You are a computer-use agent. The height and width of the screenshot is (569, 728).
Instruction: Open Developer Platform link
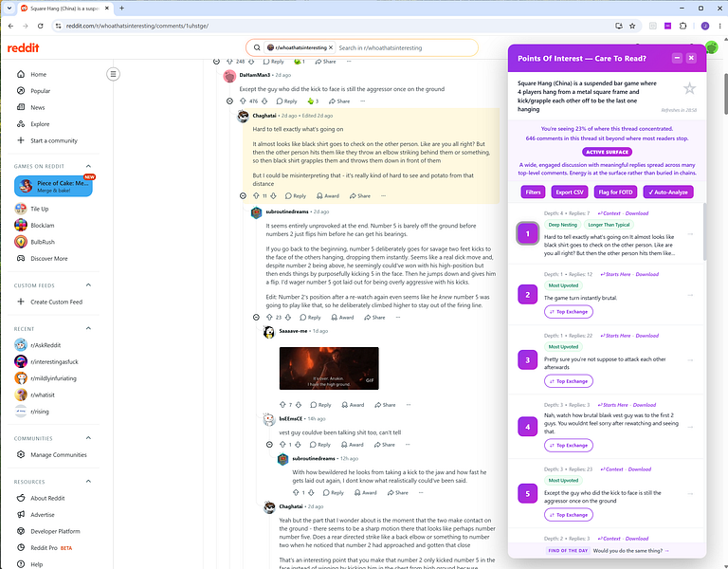coord(55,531)
